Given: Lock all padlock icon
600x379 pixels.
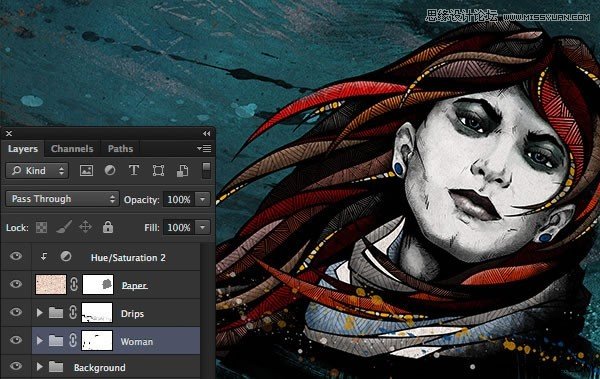Looking at the screenshot, I should pyautogui.click(x=108, y=227).
